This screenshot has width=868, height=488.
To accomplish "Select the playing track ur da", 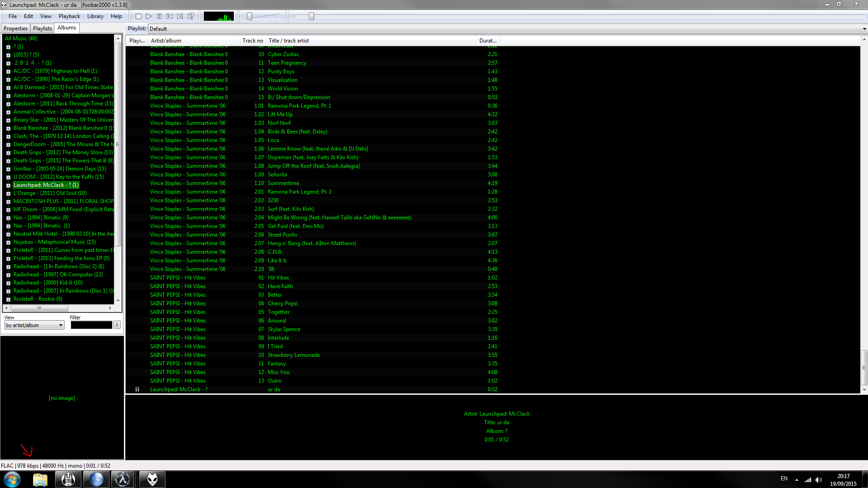I will (274, 389).
